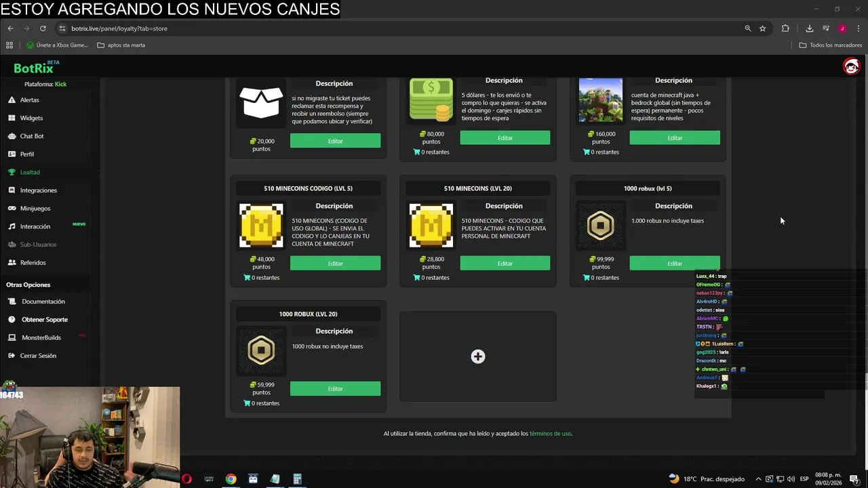Viewport: 868px width, 488px height.
Task: Open Todos los marcadores folder
Action: tap(831, 45)
